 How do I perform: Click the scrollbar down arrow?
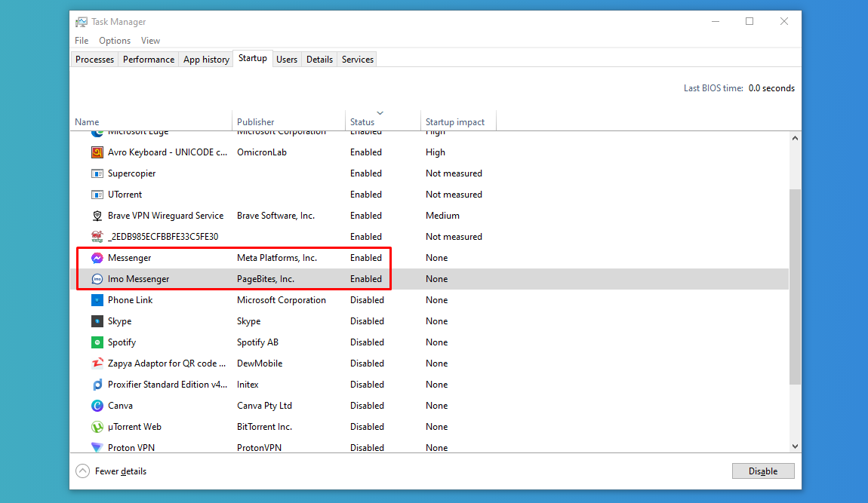(795, 446)
